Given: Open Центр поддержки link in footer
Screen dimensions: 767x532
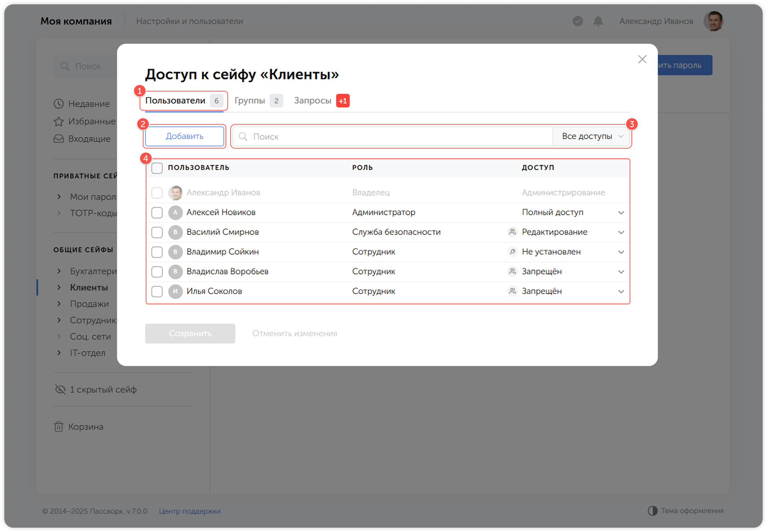Looking at the screenshot, I should point(190,511).
